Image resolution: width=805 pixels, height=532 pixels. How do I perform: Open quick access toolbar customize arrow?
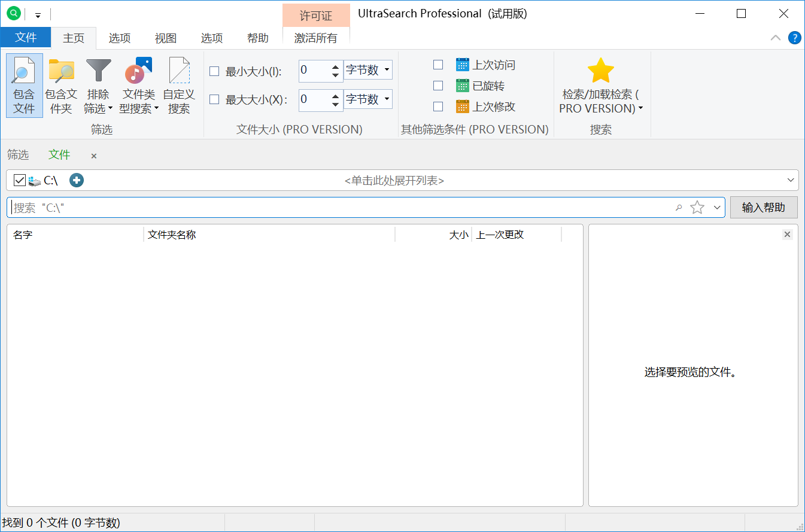pyautogui.click(x=38, y=14)
